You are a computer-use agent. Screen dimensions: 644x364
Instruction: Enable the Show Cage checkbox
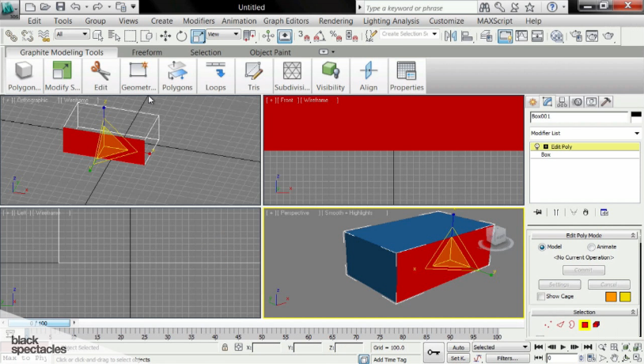541,297
